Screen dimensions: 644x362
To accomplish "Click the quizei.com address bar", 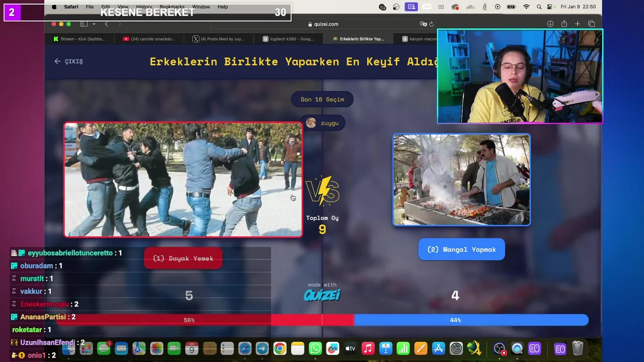I will pyautogui.click(x=323, y=24).
